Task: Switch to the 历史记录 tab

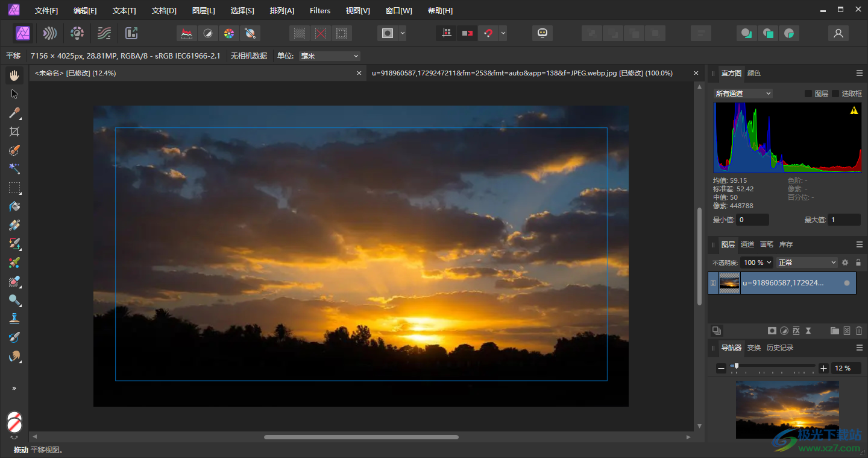Action: 779,348
